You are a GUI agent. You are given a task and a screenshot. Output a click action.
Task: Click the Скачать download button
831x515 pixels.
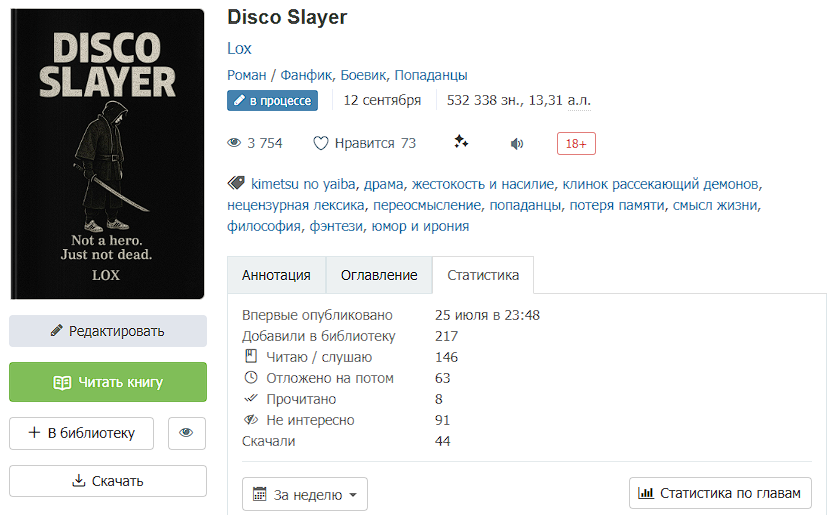click(108, 481)
